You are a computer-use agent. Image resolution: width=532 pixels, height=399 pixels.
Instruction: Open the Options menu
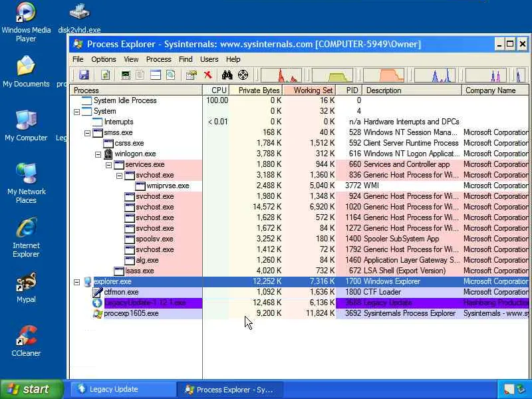104,59
